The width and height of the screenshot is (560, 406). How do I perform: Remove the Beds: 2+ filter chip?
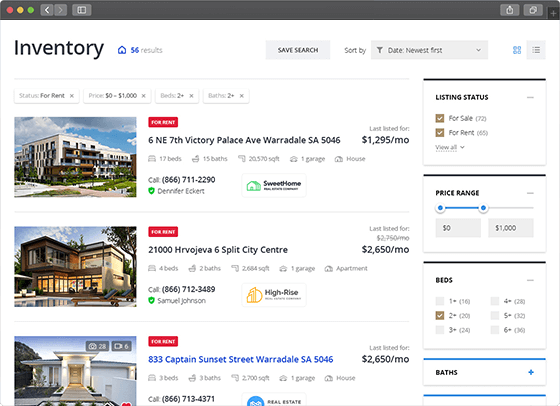tap(191, 96)
